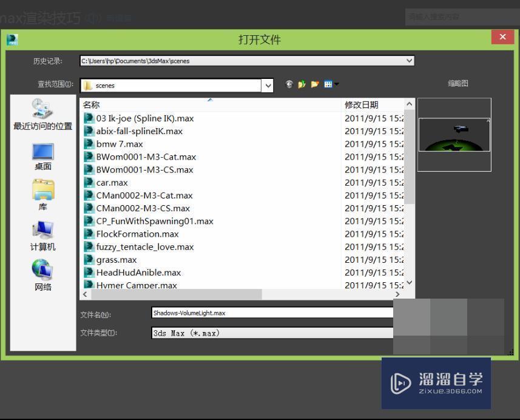Open Libraries in sidebar
The width and height of the screenshot is (520, 420).
click(x=43, y=195)
